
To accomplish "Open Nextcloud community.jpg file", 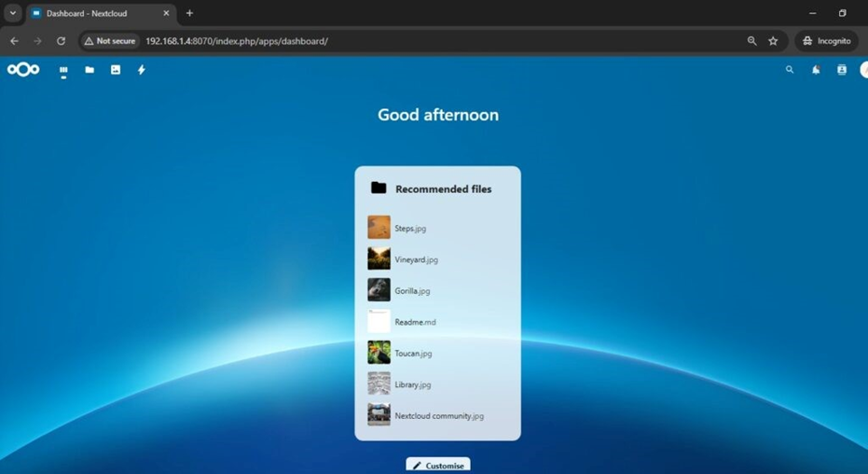I will coord(439,416).
